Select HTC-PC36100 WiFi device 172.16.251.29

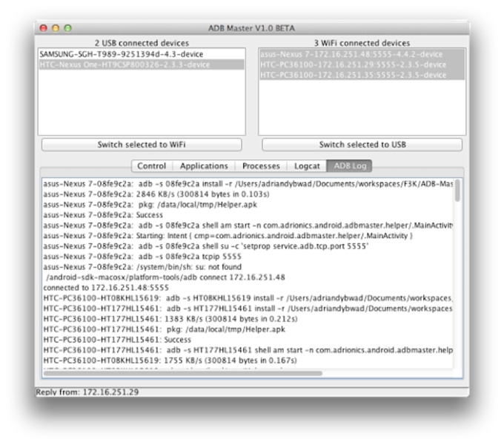tap(362, 65)
